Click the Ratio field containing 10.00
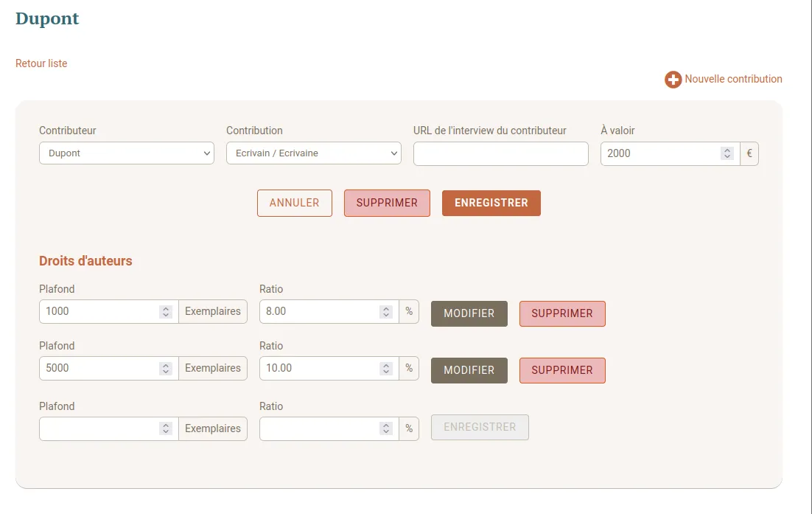Screen dimensions: 812x514 [x=329, y=369]
